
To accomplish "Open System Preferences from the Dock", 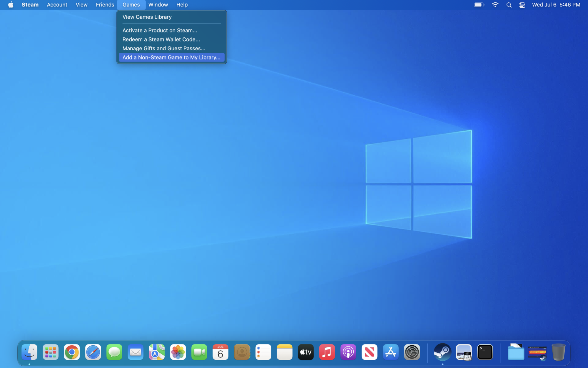I will [412, 352].
